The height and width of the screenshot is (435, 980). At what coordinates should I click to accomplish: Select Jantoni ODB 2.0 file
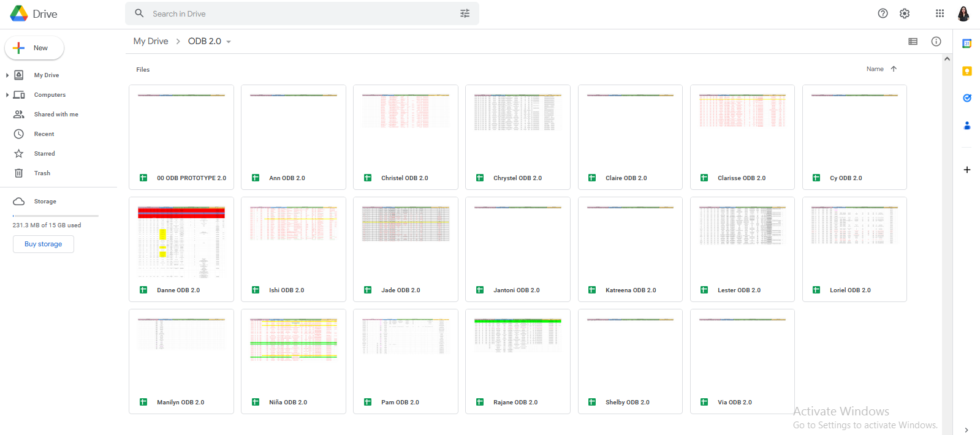[518, 249]
